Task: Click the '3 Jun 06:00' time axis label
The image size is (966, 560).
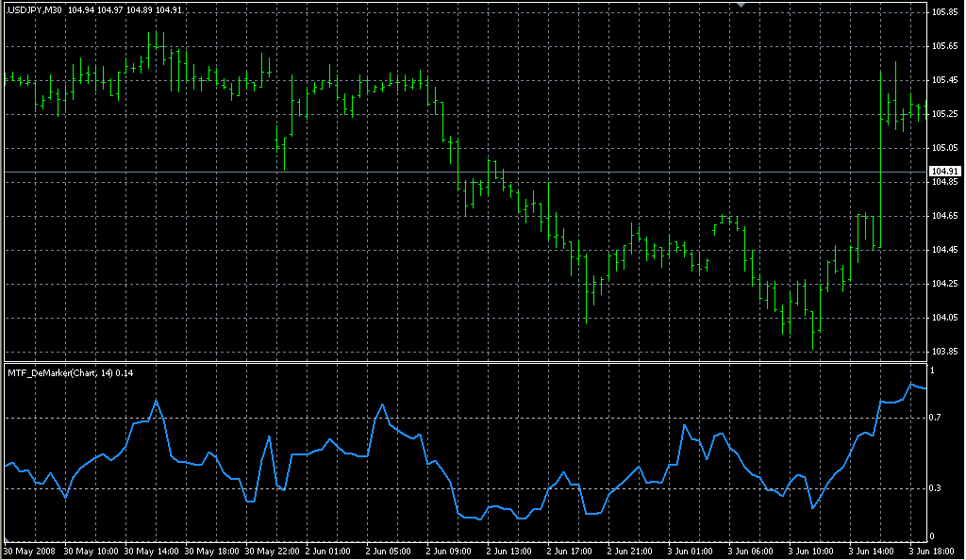Action: coord(750,552)
